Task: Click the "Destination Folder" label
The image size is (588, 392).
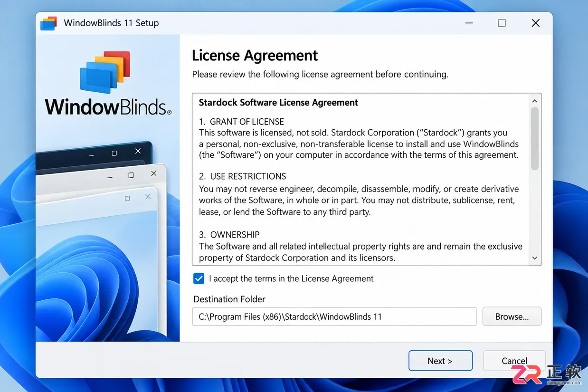Action: click(229, 299)
